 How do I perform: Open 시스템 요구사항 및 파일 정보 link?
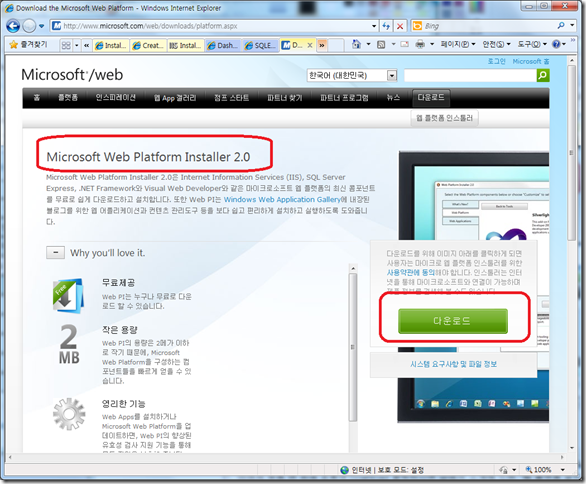[453, 364]
